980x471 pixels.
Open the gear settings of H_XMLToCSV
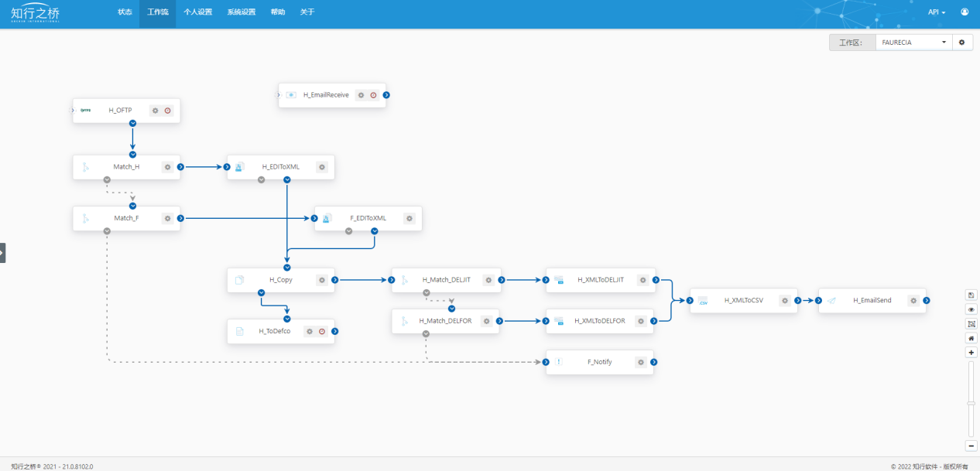point(785,301)
